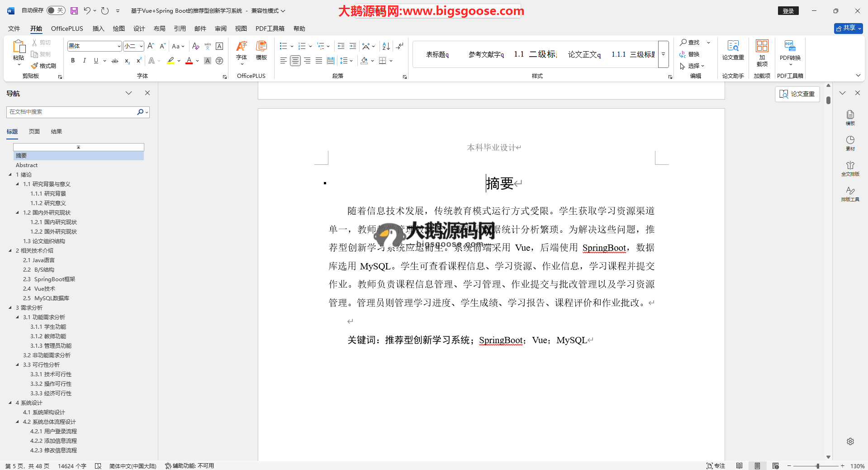Switch to the 页面 tab in navigation pane
The width and height of the screenshot is (868, 470).
34,132
